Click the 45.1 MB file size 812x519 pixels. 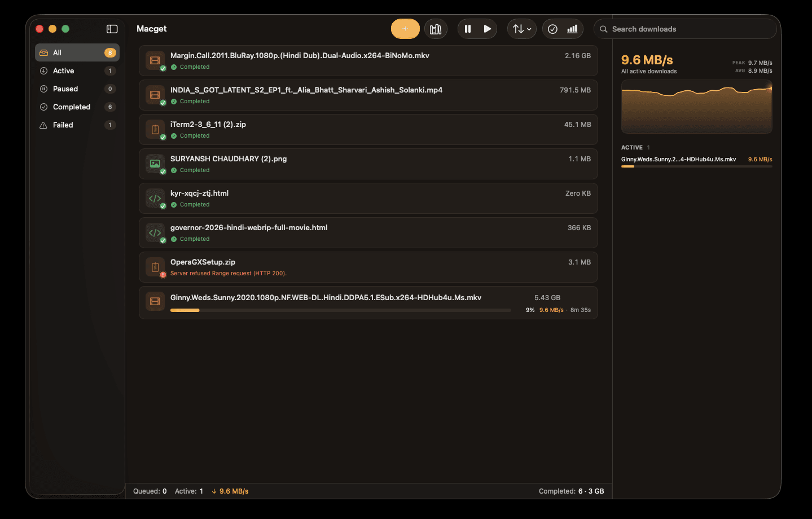pyautogui.click(x=577, y=124)
